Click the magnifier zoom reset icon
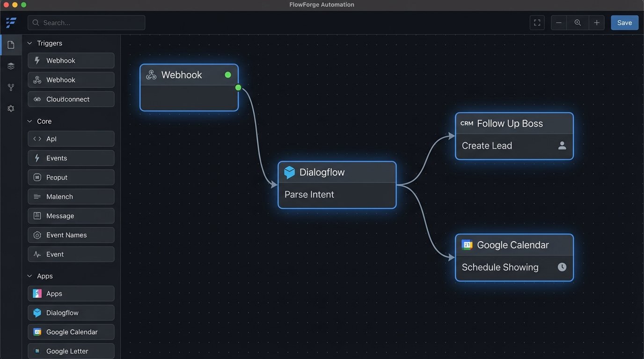 tap(578, 22)
